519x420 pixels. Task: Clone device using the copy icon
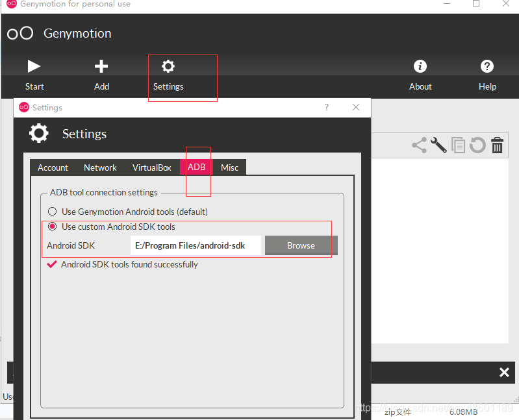[x=458, y=145]
